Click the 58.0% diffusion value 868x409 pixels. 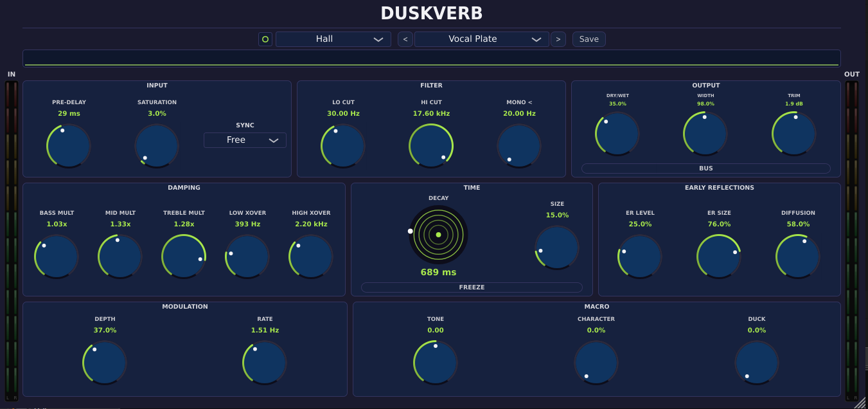(x=798, y=224)
